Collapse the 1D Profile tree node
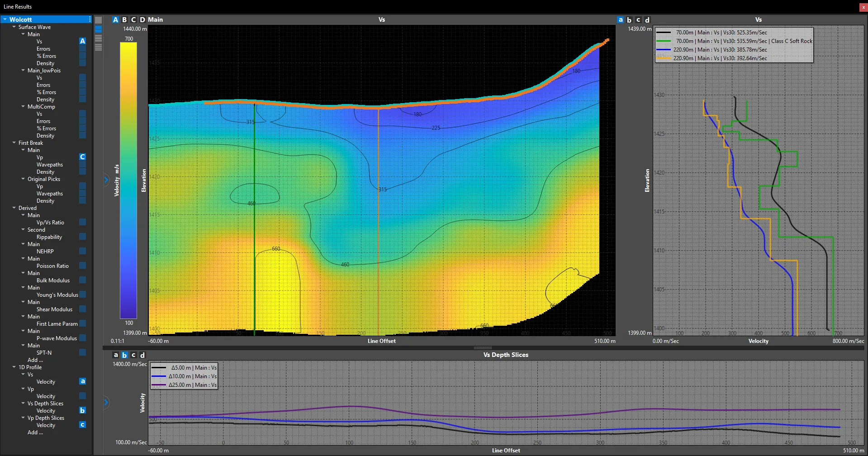This screenshot has width=868, height=456. point(14,367)
